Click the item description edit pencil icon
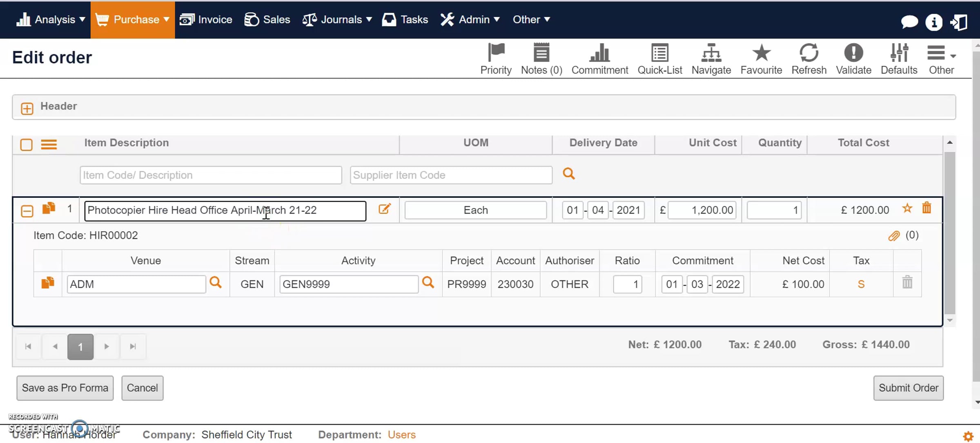 [x=384, y=209]
